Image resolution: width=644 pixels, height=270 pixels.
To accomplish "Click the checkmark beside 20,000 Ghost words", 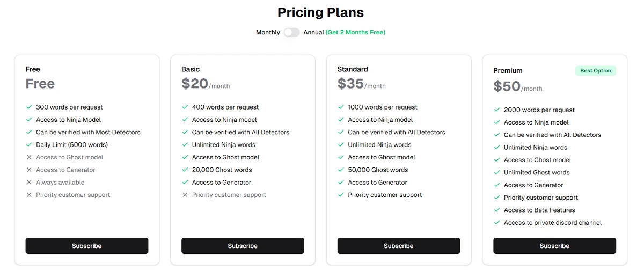I will point(185,170).
